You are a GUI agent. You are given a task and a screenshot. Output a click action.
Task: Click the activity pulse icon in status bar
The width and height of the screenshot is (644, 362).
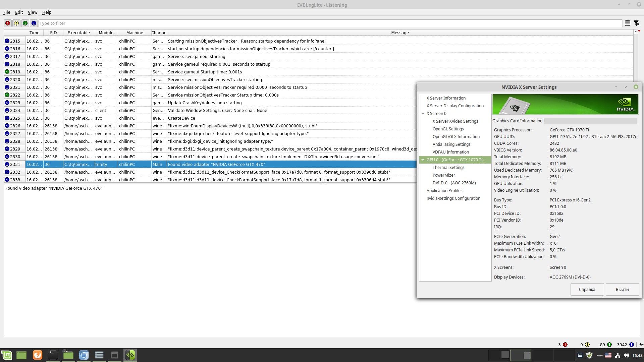pos(641,345)
